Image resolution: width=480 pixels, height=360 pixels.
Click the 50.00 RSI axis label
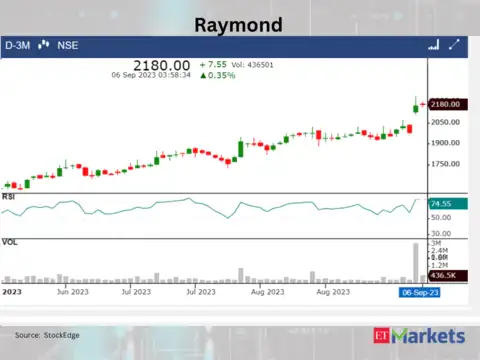(x=441, y=218)
